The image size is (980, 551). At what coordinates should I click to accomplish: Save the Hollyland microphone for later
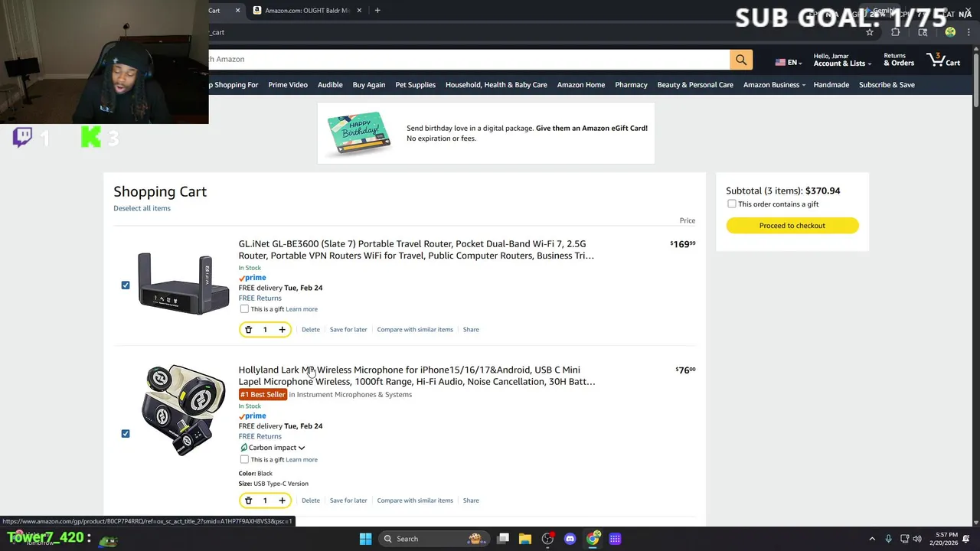pos(348,500)
